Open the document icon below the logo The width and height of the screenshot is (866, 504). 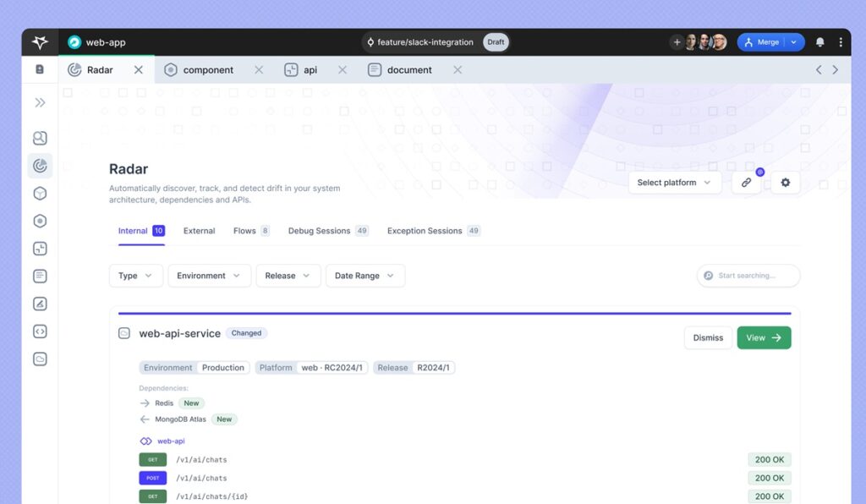pyautogui.click(x=40, y=69)
